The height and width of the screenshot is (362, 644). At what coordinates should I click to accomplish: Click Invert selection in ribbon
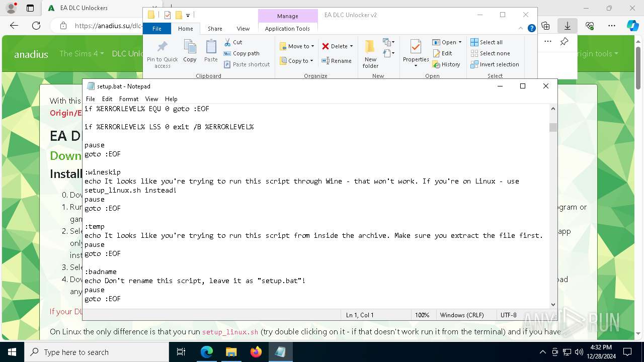tap(495, 64)
